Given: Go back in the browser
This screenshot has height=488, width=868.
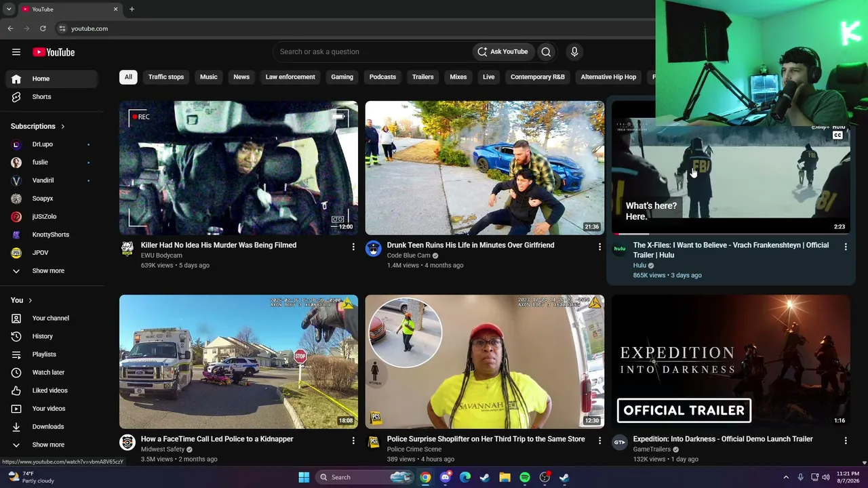Looking at the screenshot, I should [10, 28].
